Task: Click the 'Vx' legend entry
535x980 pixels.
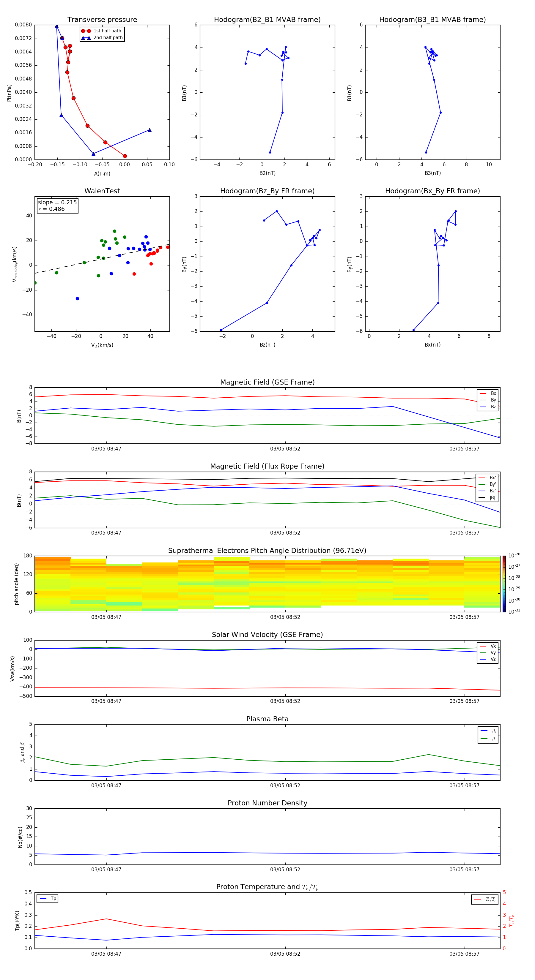Action: tap(488, 646)
